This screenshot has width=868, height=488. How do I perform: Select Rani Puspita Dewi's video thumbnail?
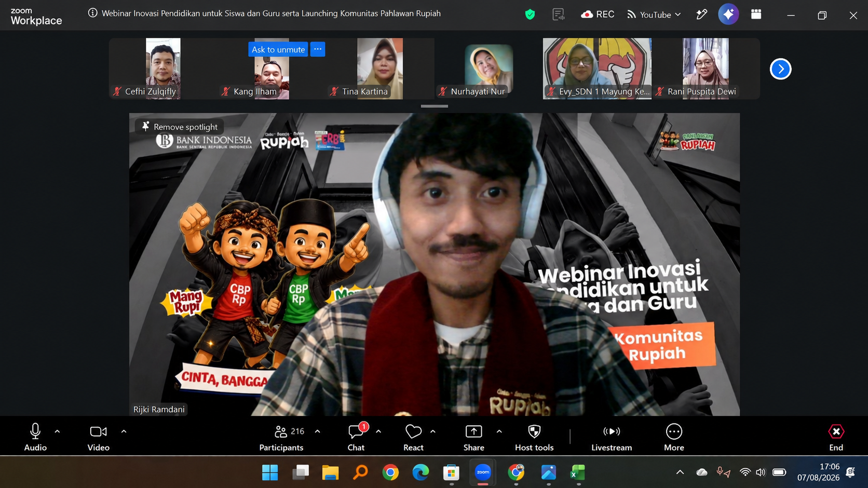click(x=706, y=69)
